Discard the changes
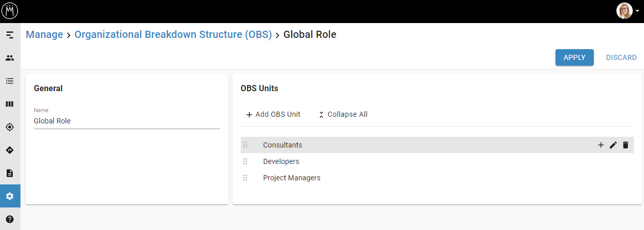644x230 pixels. click(621, 57)
